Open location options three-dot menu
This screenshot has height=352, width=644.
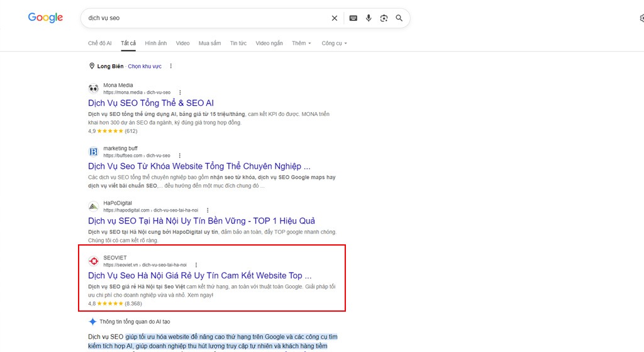click(171, 65)
